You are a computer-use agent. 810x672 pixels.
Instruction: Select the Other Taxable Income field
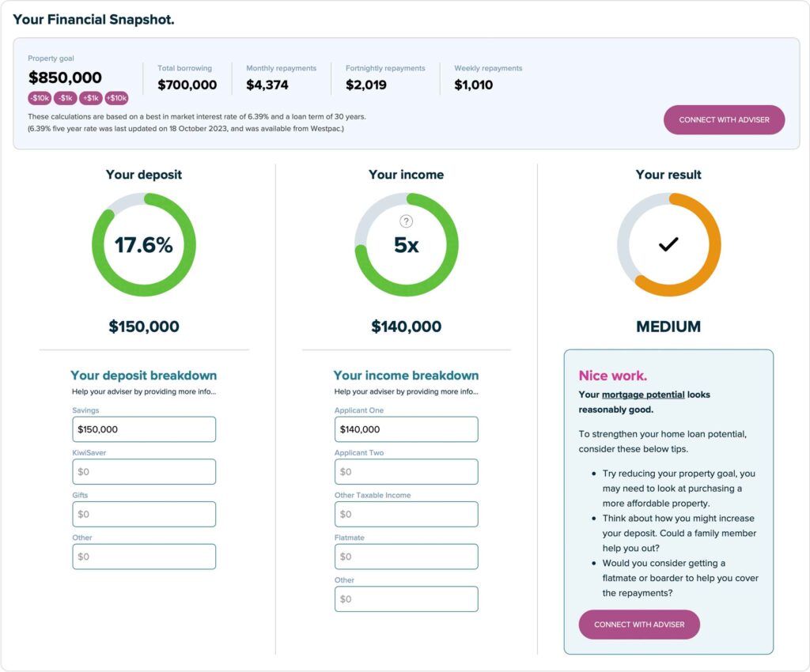[x=406, y=514]
